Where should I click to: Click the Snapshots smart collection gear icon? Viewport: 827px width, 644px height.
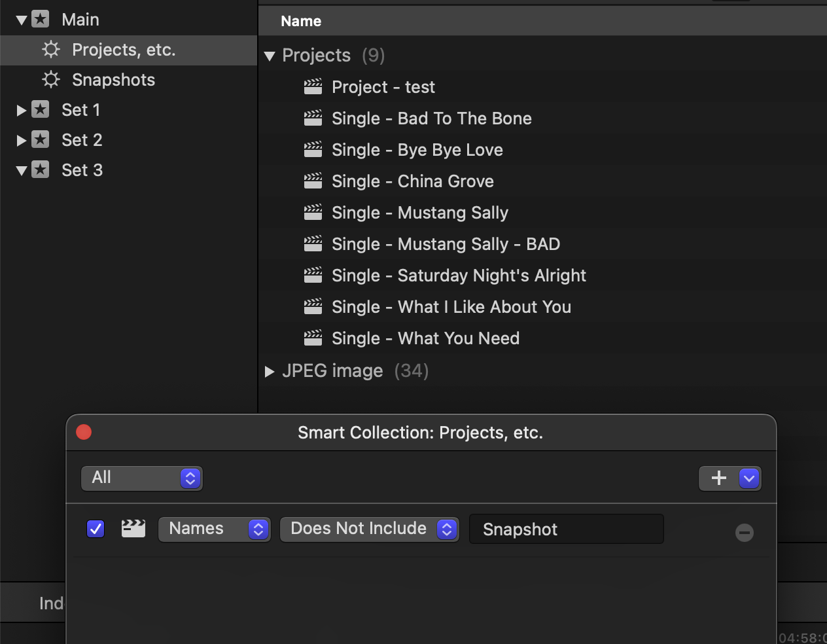pyautogui.click(x=50, y=80)
